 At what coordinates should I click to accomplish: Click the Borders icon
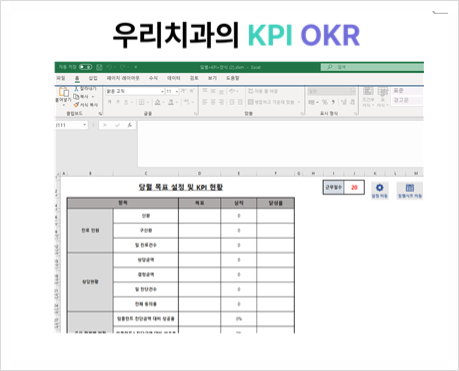[141, 102]
